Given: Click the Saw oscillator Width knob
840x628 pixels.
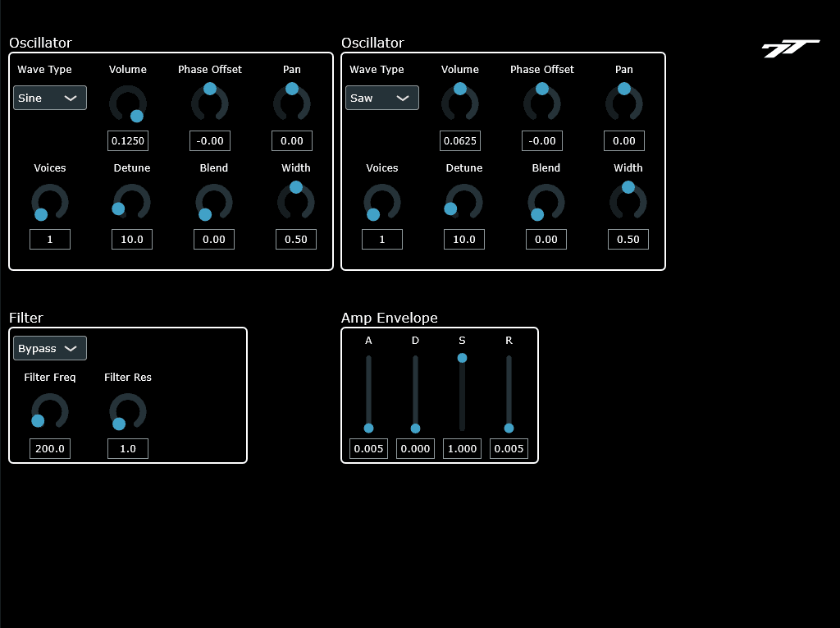Looking at the screenshot, I should pos(628,200).
